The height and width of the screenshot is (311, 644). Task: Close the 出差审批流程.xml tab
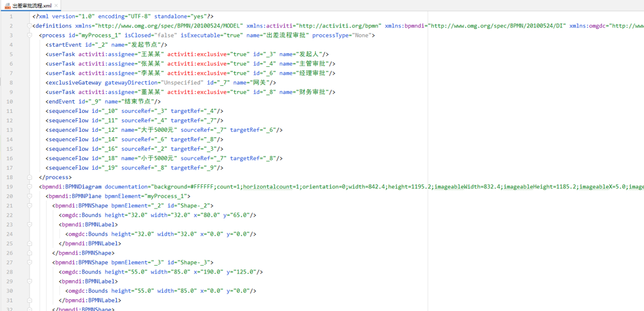tap(56, 6)
